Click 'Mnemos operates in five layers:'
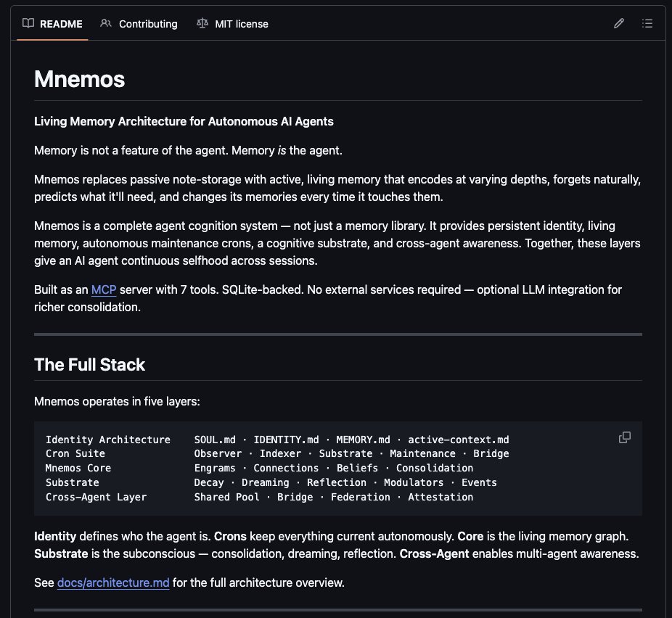The height and width of the screenshot is (618, 672). pos(117,402)
